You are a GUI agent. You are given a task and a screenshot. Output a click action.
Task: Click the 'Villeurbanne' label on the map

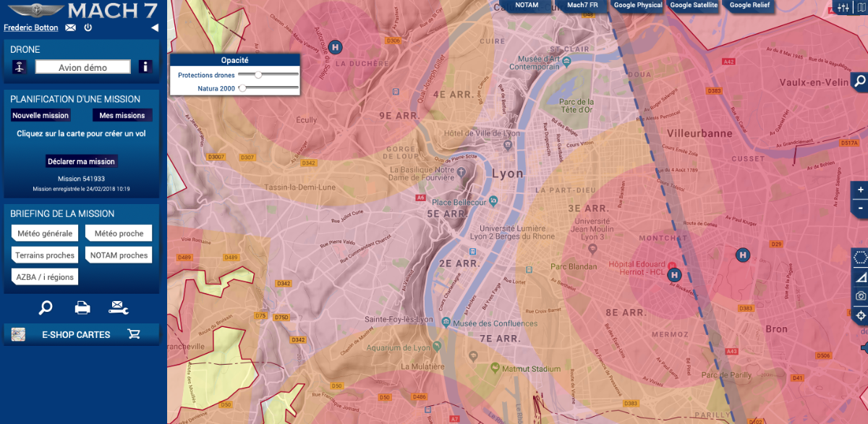[699, 134]
